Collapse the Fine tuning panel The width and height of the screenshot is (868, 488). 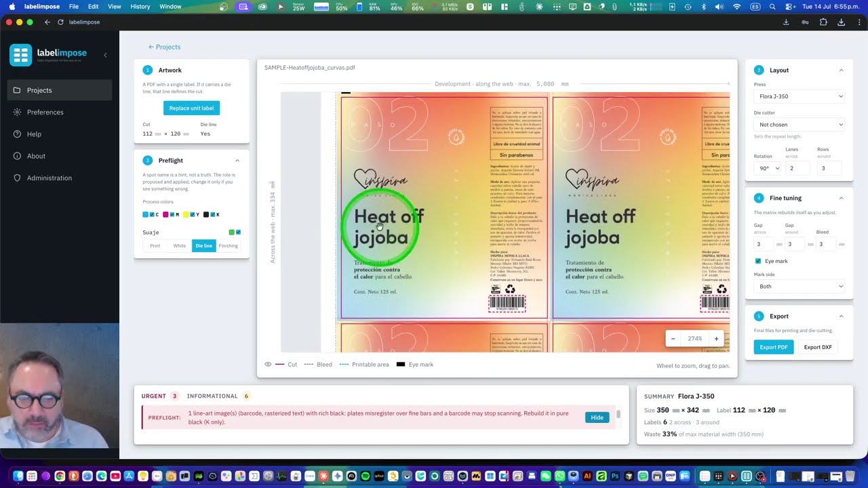click(841, 198)
